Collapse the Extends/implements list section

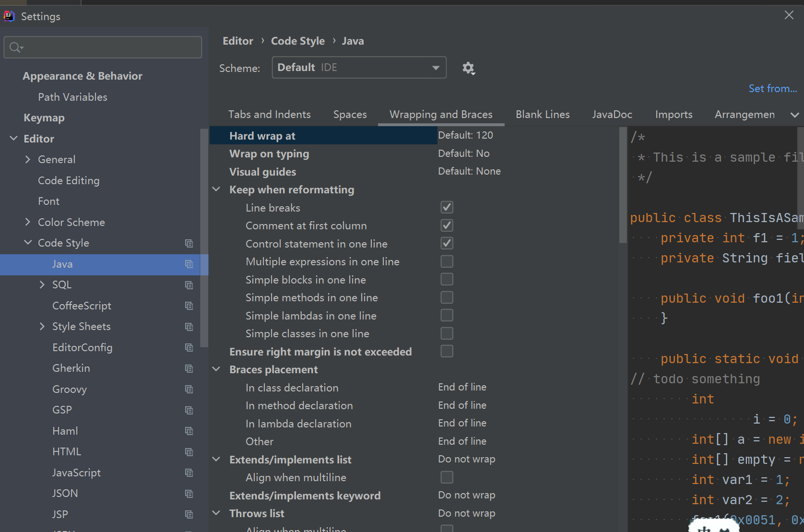pyautogui.click(x=216, y=460)
